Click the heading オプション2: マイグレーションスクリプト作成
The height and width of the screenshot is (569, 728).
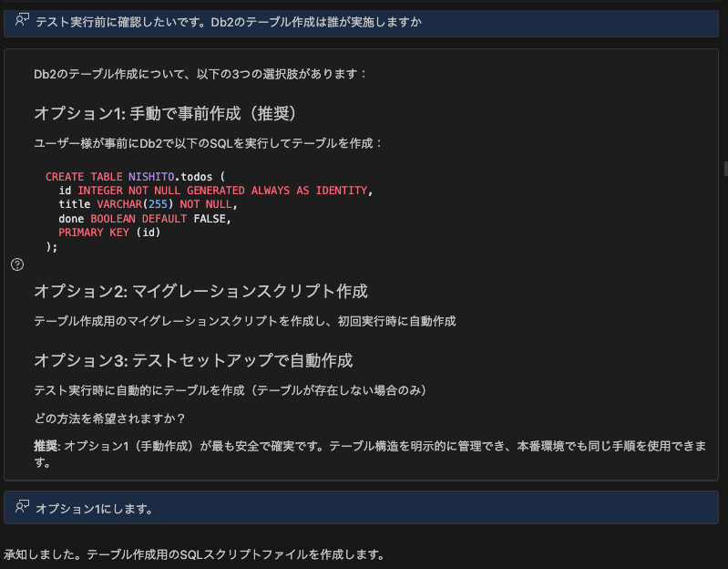[x=200, y=291]
